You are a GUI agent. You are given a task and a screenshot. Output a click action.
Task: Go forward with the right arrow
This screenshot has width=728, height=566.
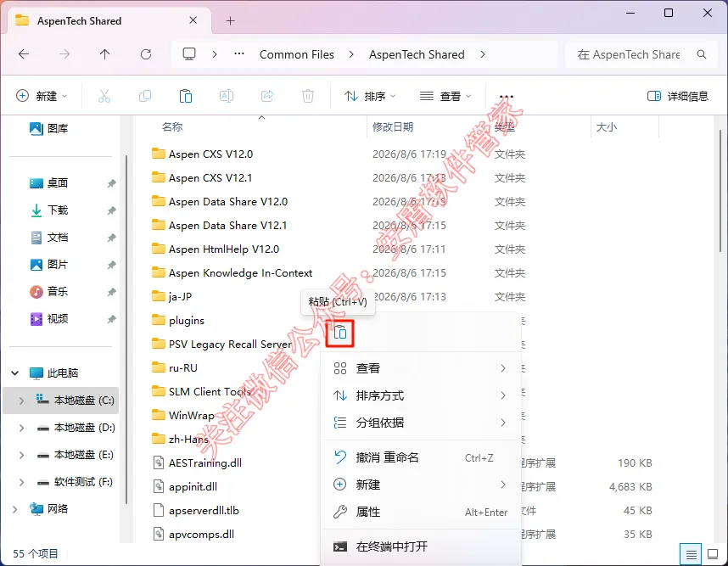[x=64, y=54]
